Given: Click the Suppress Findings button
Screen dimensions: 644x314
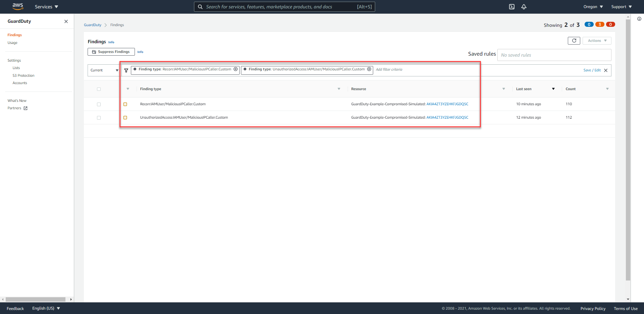Looking at the screenshot, I should tap(111, 52).
